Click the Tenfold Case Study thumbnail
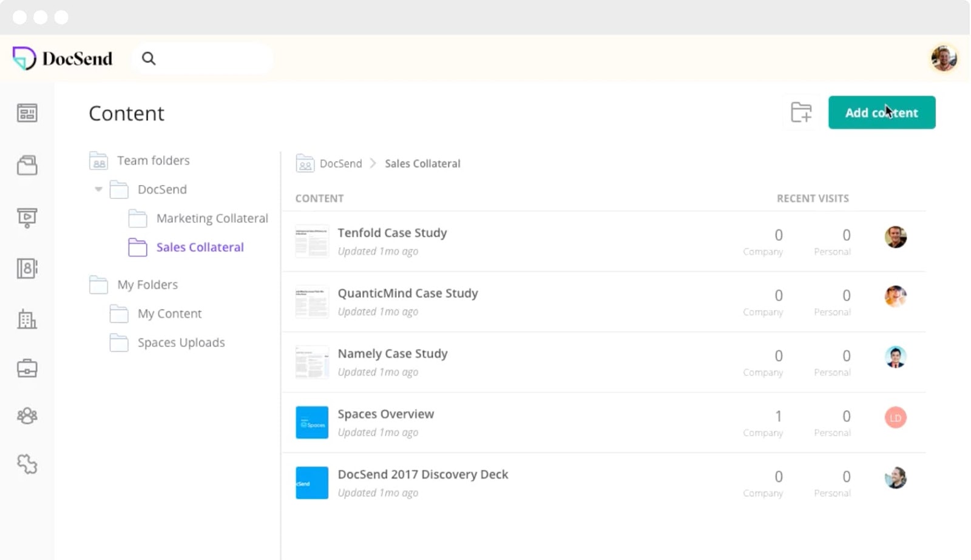 (312, 241)
